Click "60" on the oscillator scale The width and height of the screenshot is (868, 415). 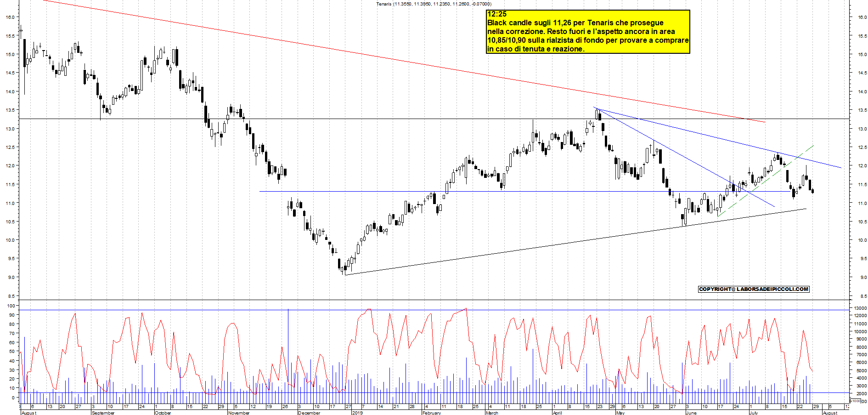[12, 342]
